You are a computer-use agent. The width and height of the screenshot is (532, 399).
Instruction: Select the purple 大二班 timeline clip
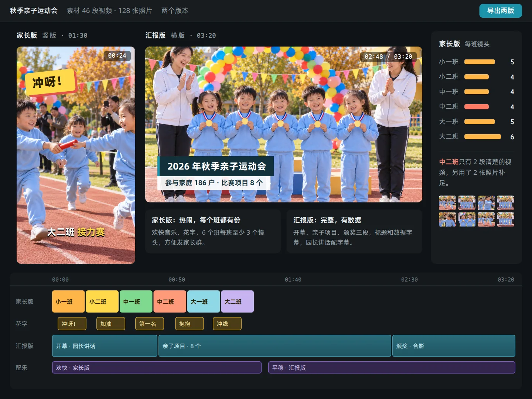click(x=238, y=301)
